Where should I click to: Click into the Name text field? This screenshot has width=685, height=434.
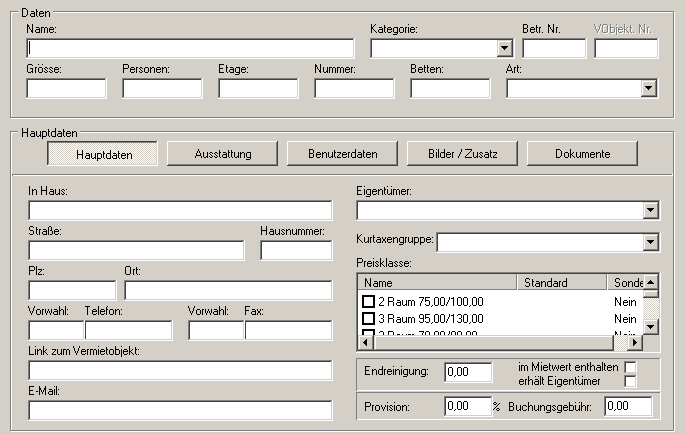(190, 48)
